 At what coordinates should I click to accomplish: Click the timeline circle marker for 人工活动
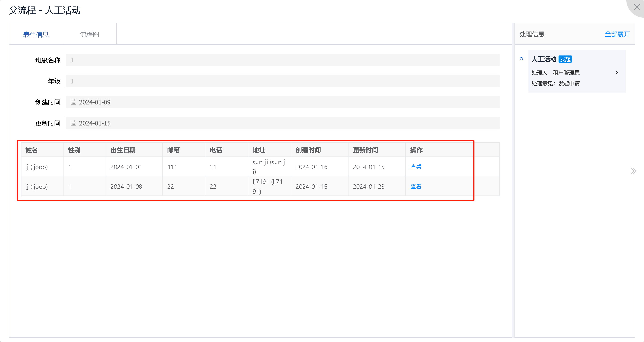pyautogui.click(x=521, y=59)
